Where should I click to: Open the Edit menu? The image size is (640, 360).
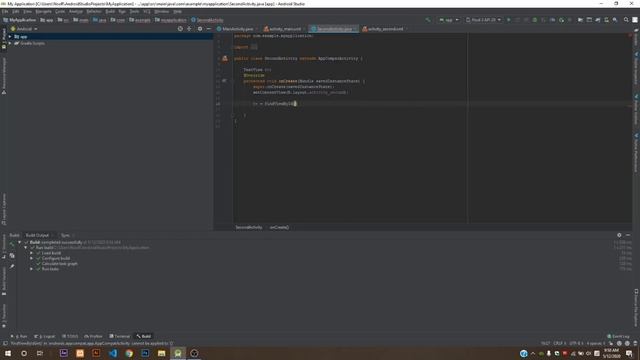pyautogui.click(x=16, y=11)
